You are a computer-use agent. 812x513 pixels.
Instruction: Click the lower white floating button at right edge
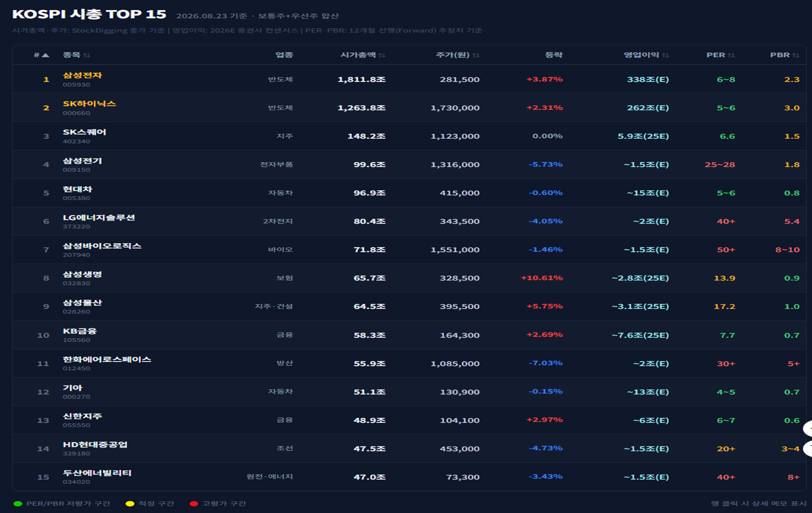point(808,448)
